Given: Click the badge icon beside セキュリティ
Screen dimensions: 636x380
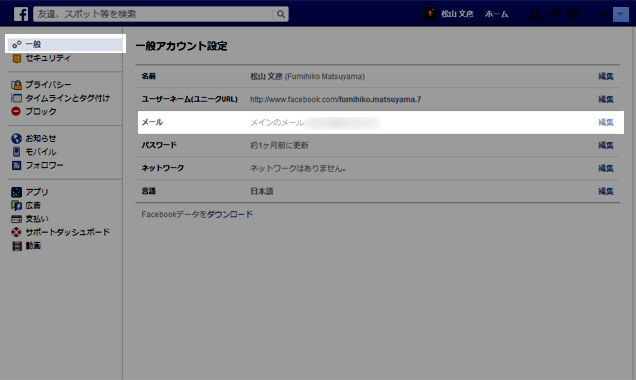Looking at the screenshot, I should tap(17, 58).
